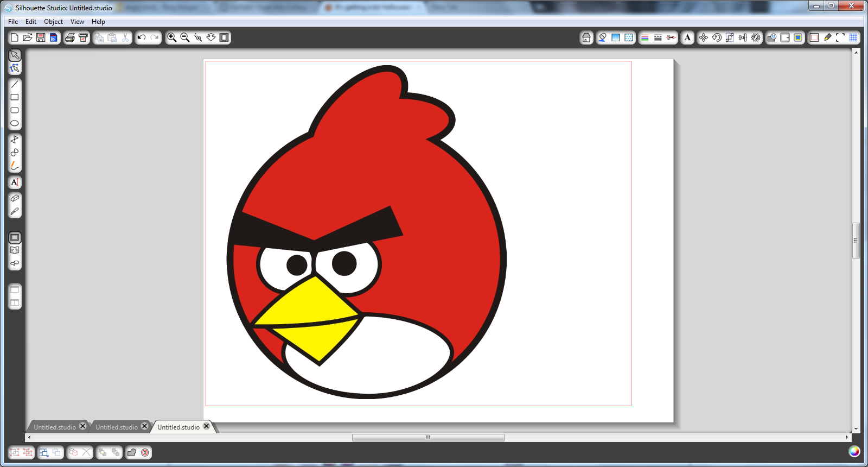Select the polygon drawing tool
The height and width of the screenshot is (467, 868).
pos(15,140)
